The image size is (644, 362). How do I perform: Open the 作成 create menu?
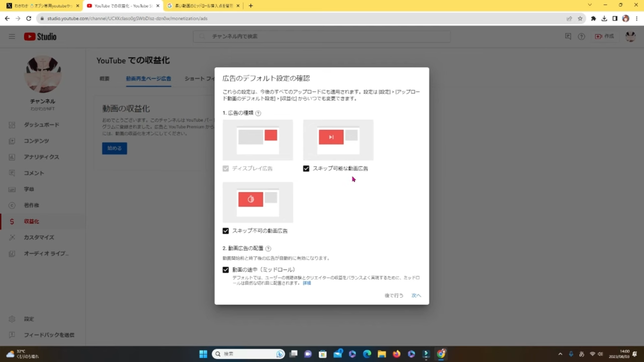(605, 37)
